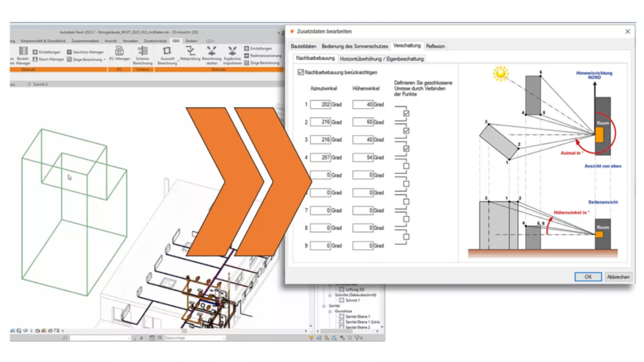
Task: Expand the Sanitär node in the project browser
Action: 324,306
